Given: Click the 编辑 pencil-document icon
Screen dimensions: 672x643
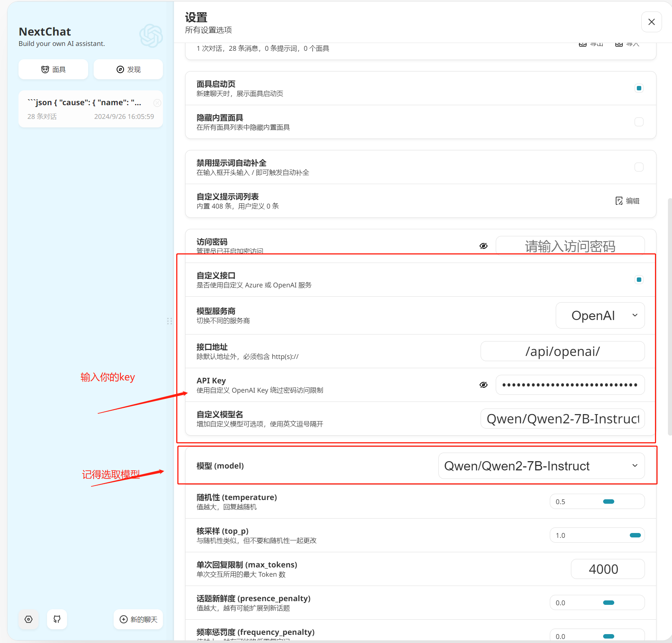Looking at the screenshot, I should point(619,201).
